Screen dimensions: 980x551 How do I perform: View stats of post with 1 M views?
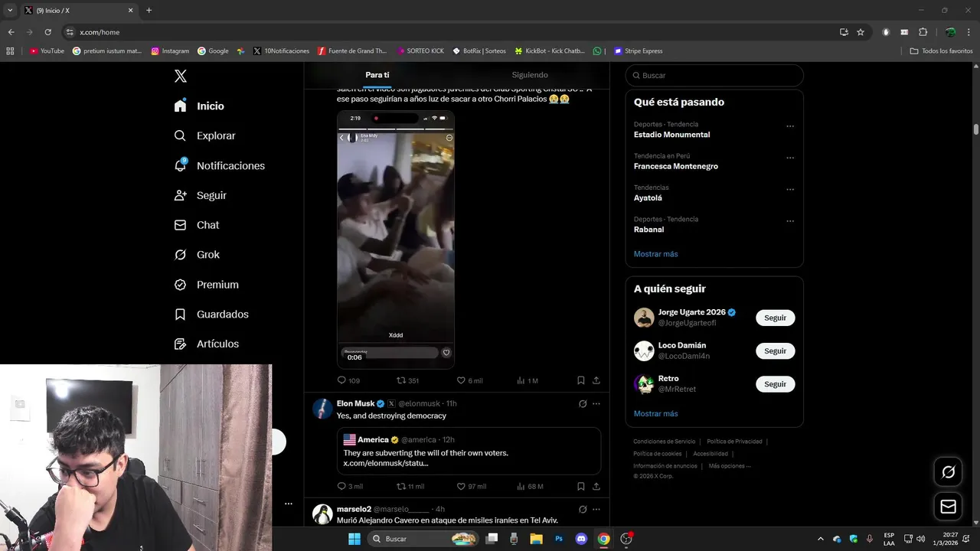[528, 380]
